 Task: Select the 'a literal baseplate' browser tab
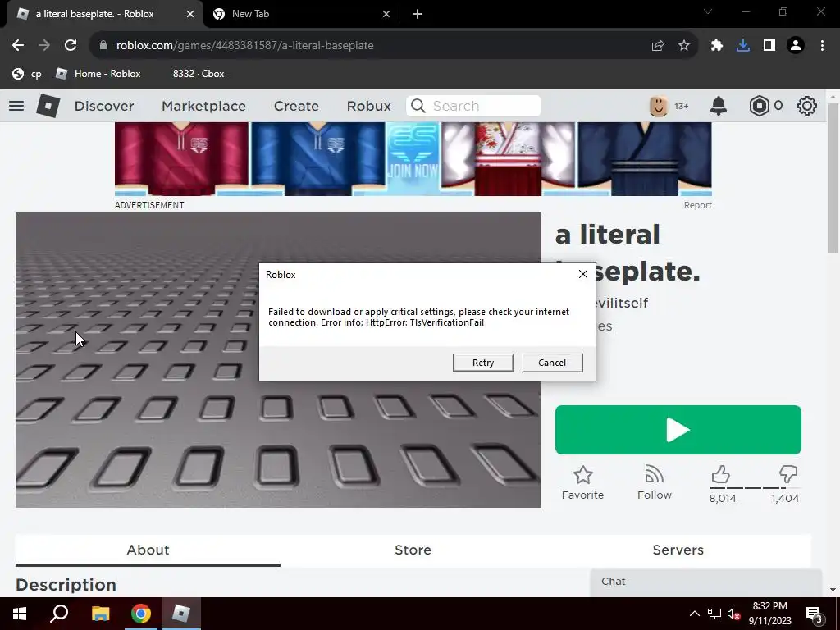104,14
